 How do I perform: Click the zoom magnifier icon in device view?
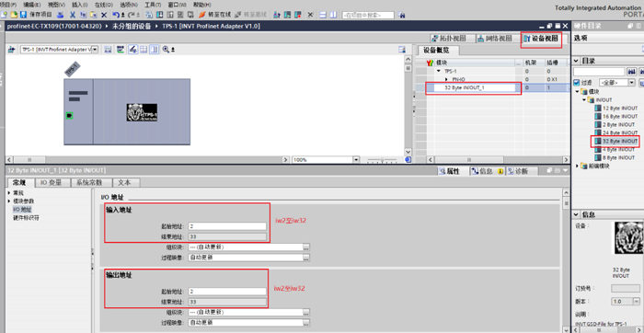click(x=167, y=50)
